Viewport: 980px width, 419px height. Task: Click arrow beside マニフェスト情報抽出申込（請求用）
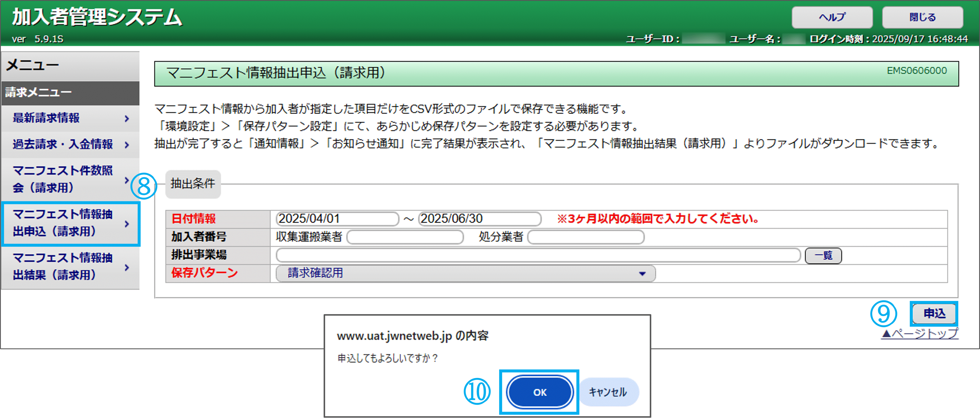pyautogui.click(x=127, y=224)
